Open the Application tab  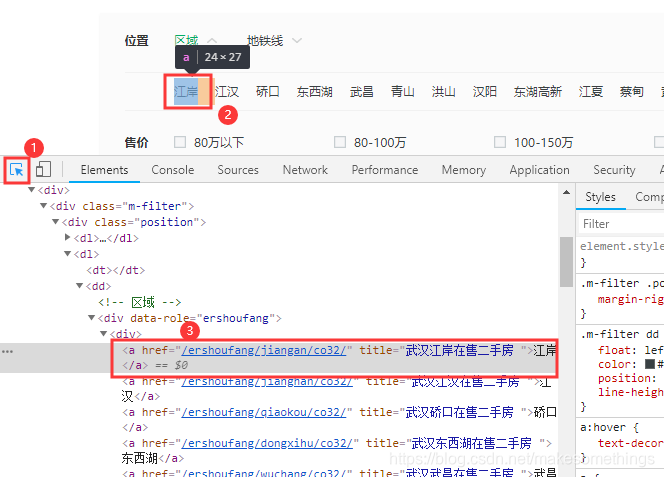(540, 170)
